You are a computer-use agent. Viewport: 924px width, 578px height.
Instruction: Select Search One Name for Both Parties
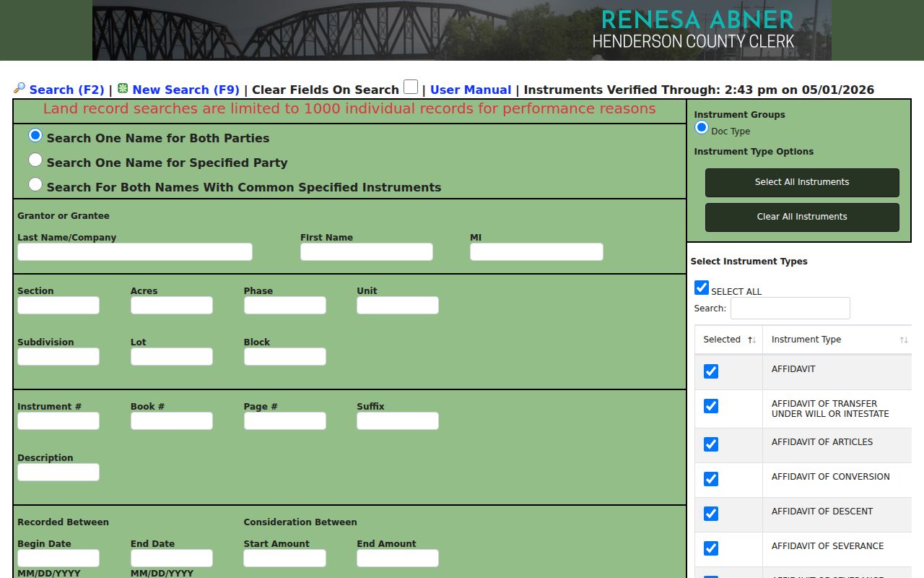tap(35, 135)
